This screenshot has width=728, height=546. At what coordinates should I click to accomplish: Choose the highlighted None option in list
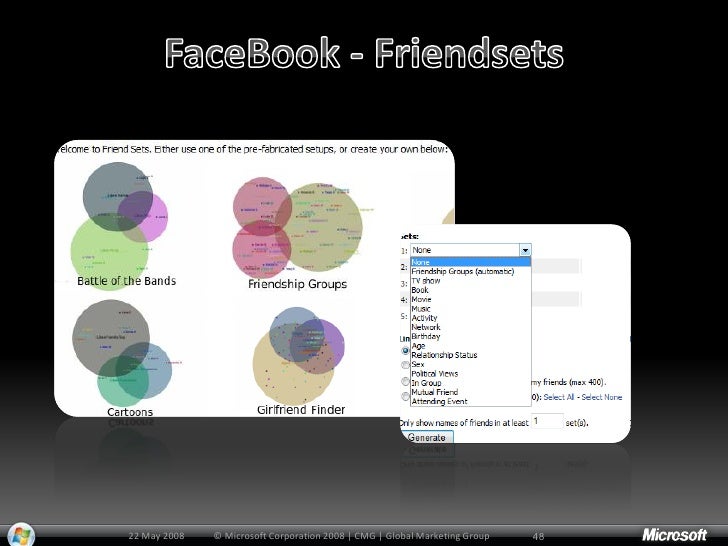coord(470,262)
